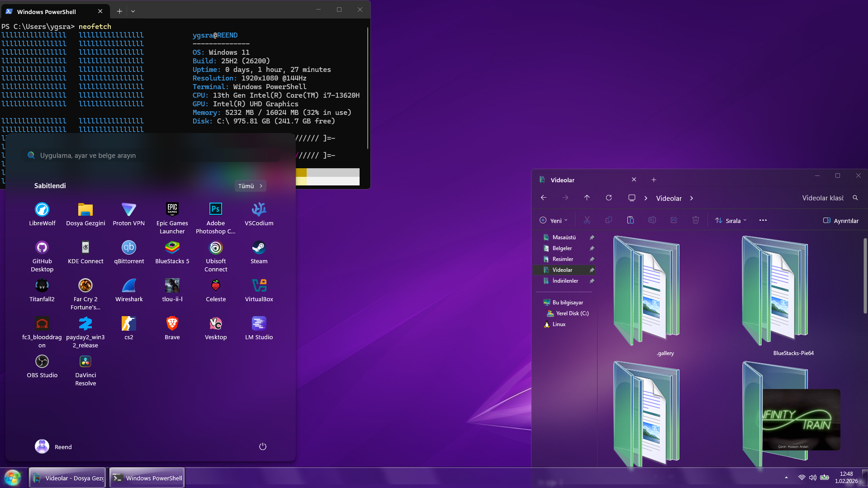This screenshot has width=868, height=488.
Task: Launch the tlou-ii-l pinned game
Action: click(x=172, y=290)
